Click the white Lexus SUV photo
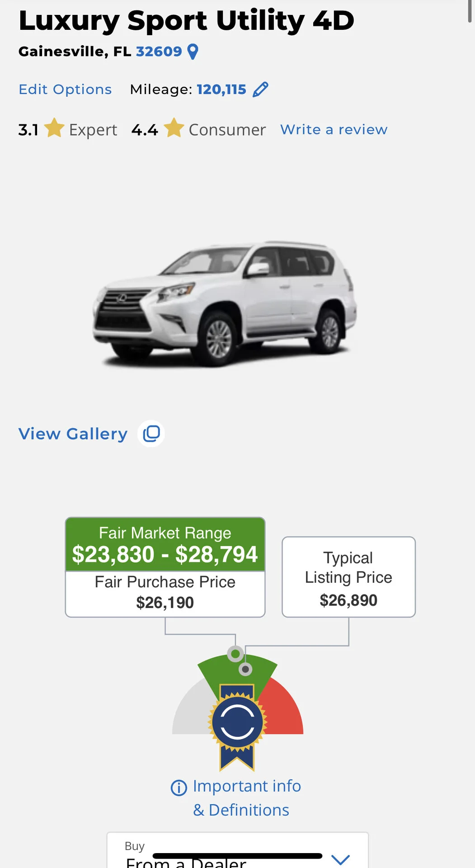Viewport: 475px width, 868px height. 225,303
